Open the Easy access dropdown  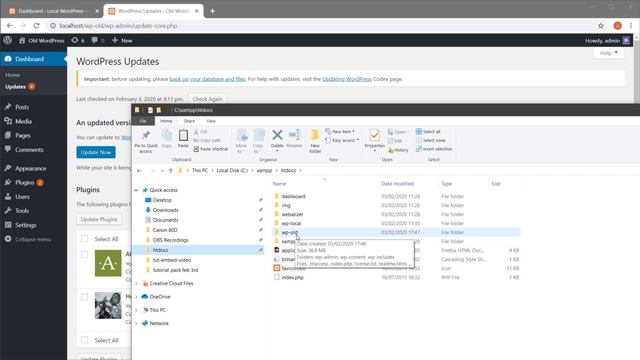342,140
